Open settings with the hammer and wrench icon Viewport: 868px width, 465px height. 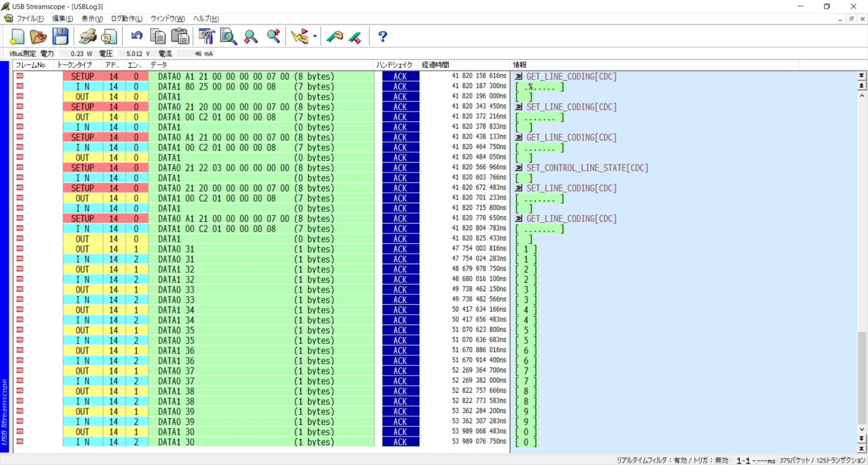pos(206,37)
